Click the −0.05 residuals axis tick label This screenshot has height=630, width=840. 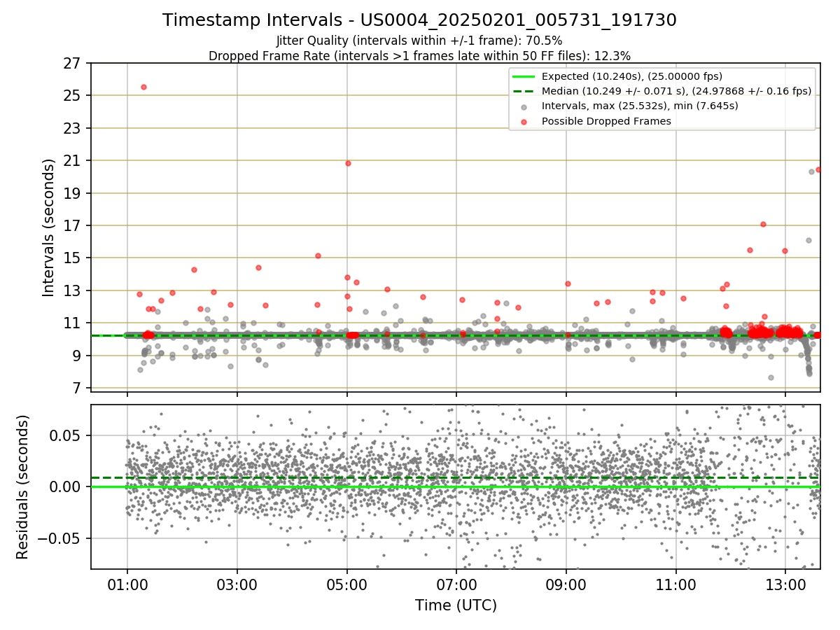[60, 538]
